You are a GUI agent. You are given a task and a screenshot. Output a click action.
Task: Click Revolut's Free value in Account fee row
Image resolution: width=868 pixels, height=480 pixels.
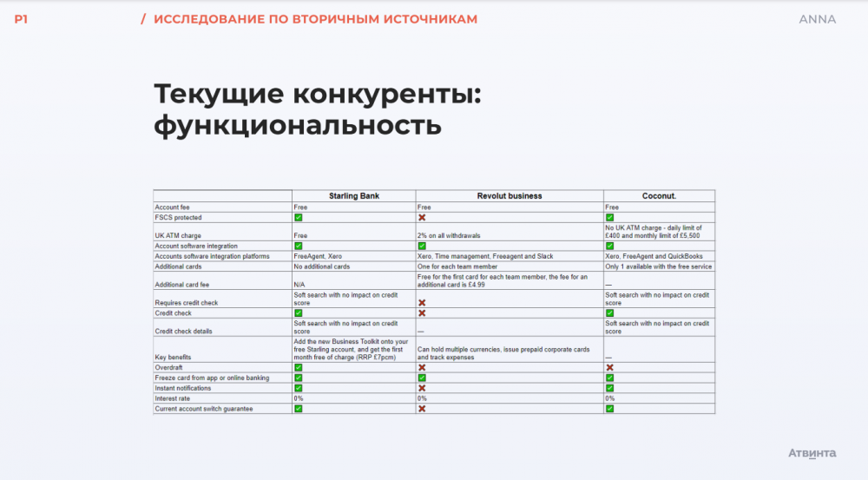[x=424, y=207]
